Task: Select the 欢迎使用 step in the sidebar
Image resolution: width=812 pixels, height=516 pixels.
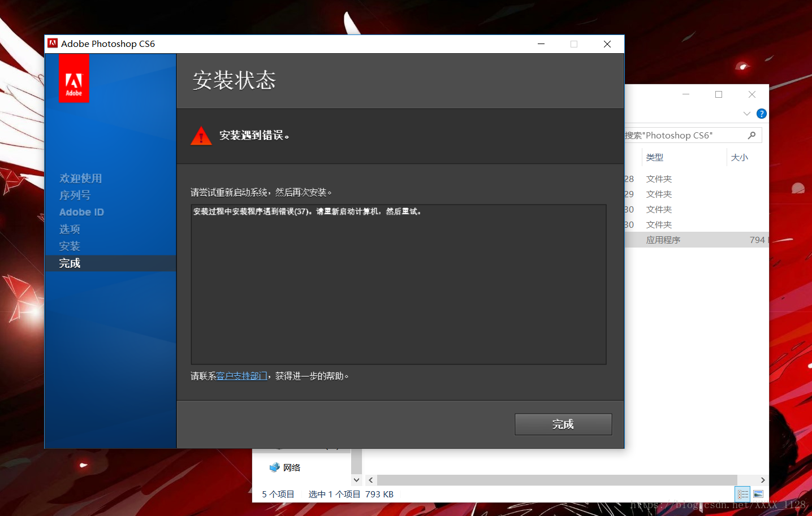Action: (x=81, y=179)
